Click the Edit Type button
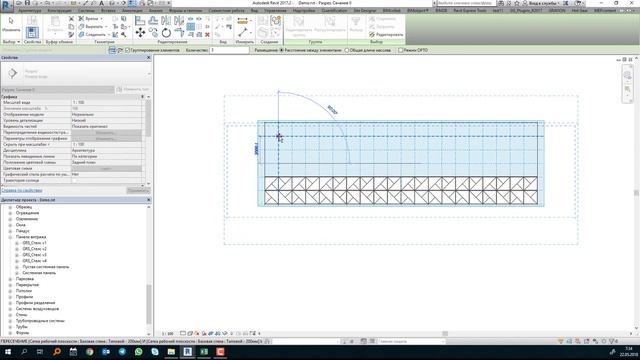Image resolution: width=640 pixels, height=360 pixels. [x=133, y=89]
